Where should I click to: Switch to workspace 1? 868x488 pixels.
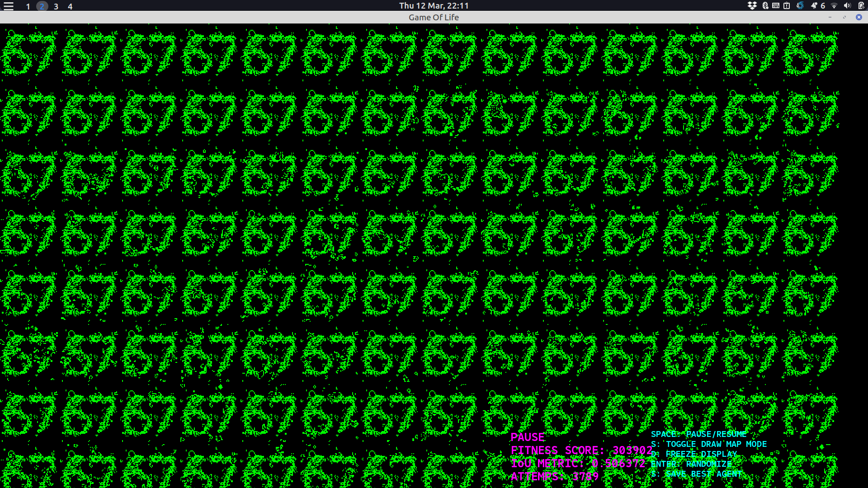28,6
